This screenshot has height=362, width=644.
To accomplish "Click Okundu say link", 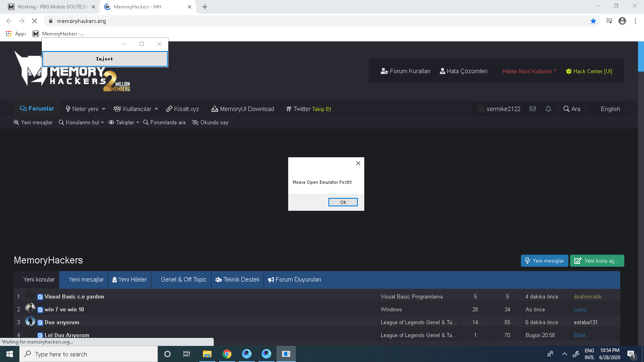I will point(210,123).
